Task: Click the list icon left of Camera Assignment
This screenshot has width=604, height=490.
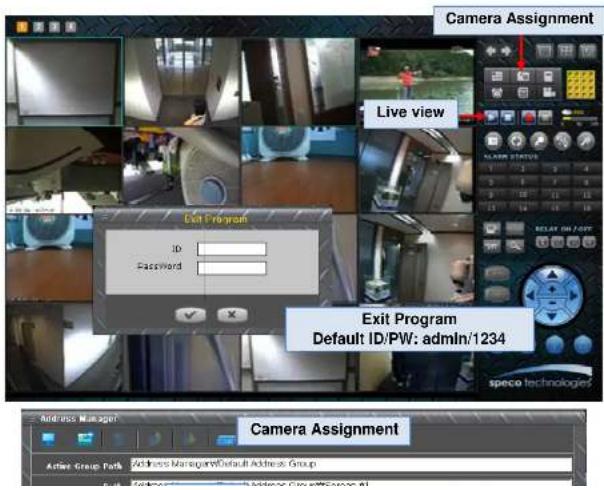Action: pyautogui.click(x=497, y=76)
